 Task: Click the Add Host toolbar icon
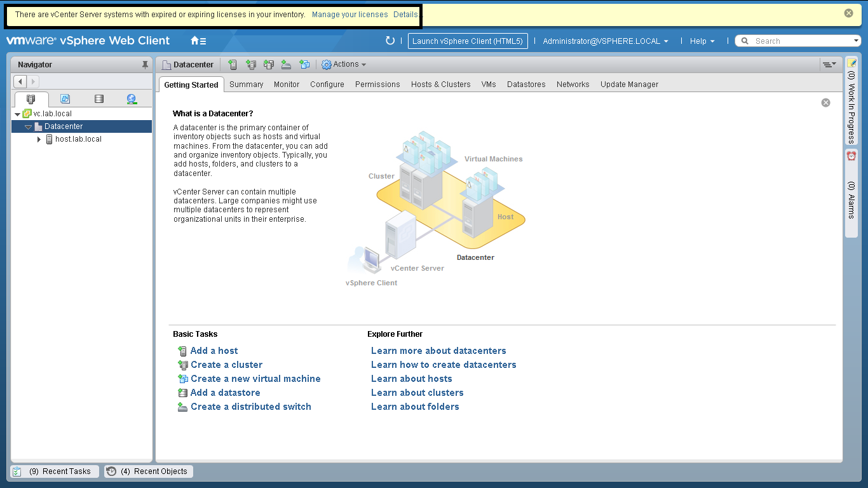point(233,65)
